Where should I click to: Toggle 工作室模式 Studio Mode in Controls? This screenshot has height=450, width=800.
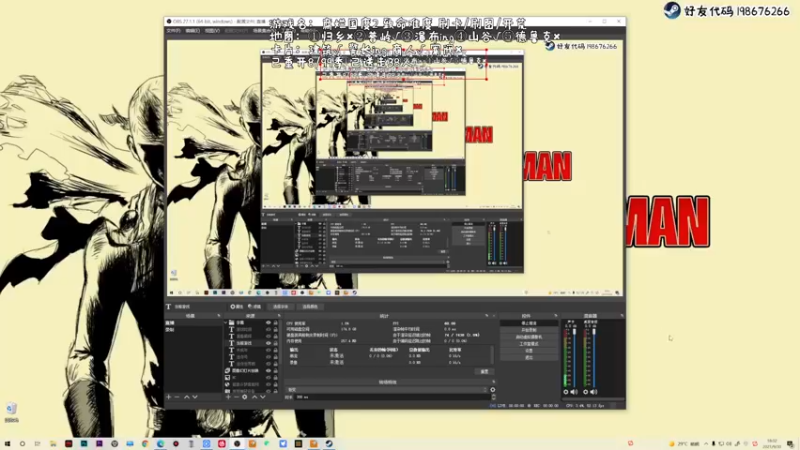click(x=529, y=344)
